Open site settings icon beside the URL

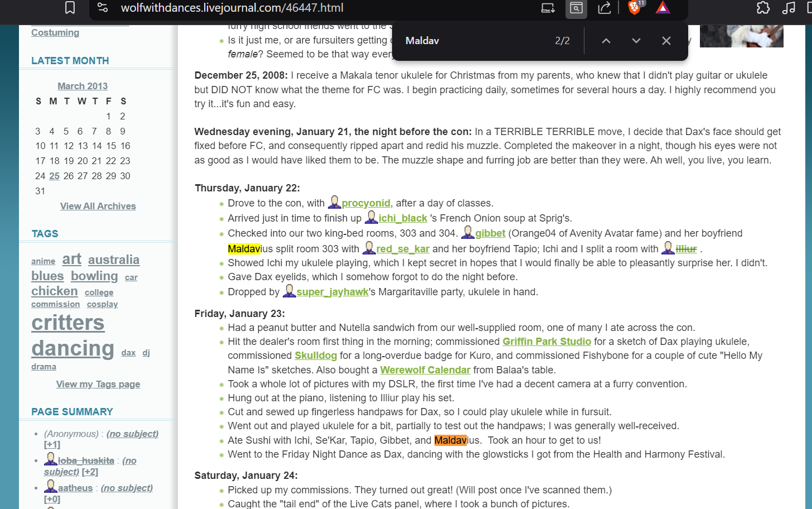[103, 8]
